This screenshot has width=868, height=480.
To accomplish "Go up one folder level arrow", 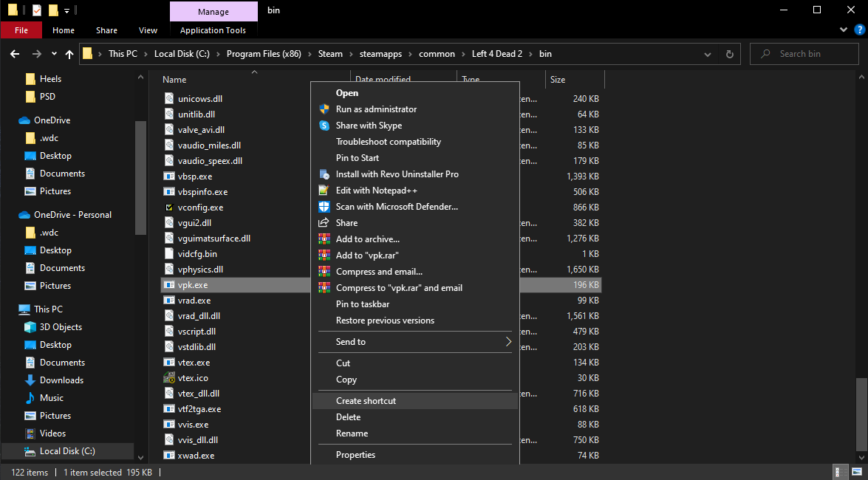I will [x=69, y=54].
